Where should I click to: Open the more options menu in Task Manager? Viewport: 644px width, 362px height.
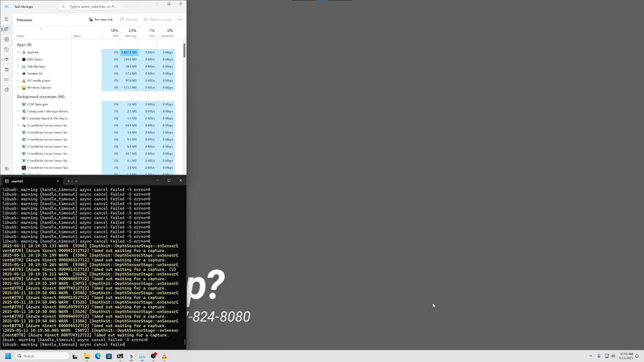click(180, 19)
